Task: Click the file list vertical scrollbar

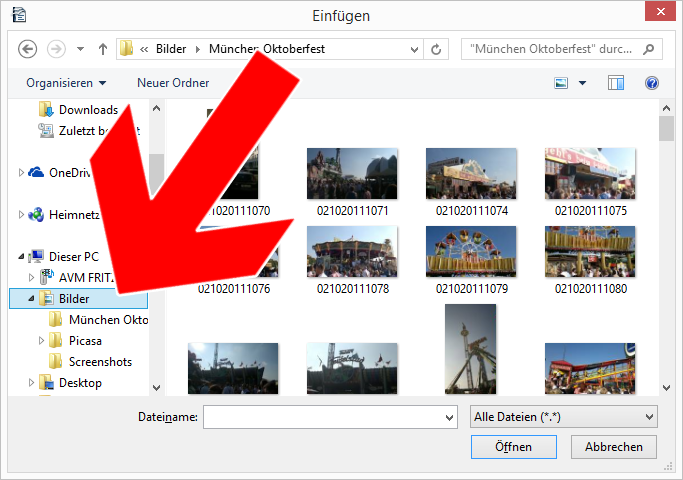Action: point(666,250)
